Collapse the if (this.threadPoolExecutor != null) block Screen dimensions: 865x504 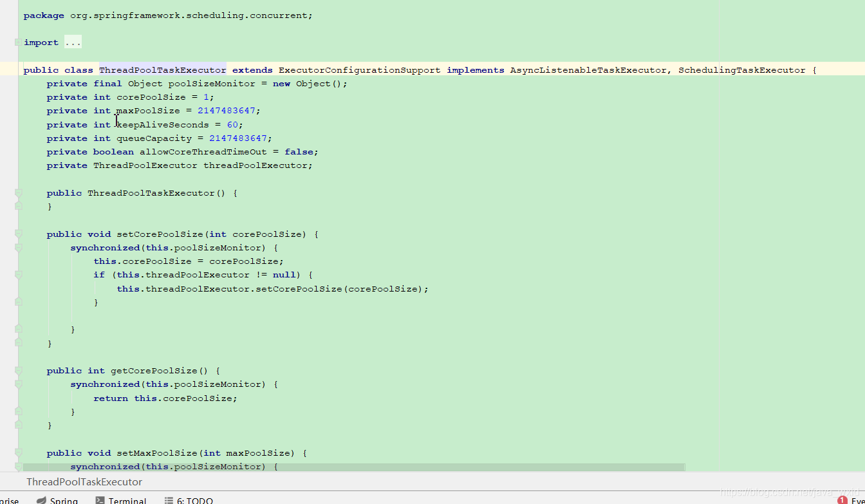pos(19,275)
